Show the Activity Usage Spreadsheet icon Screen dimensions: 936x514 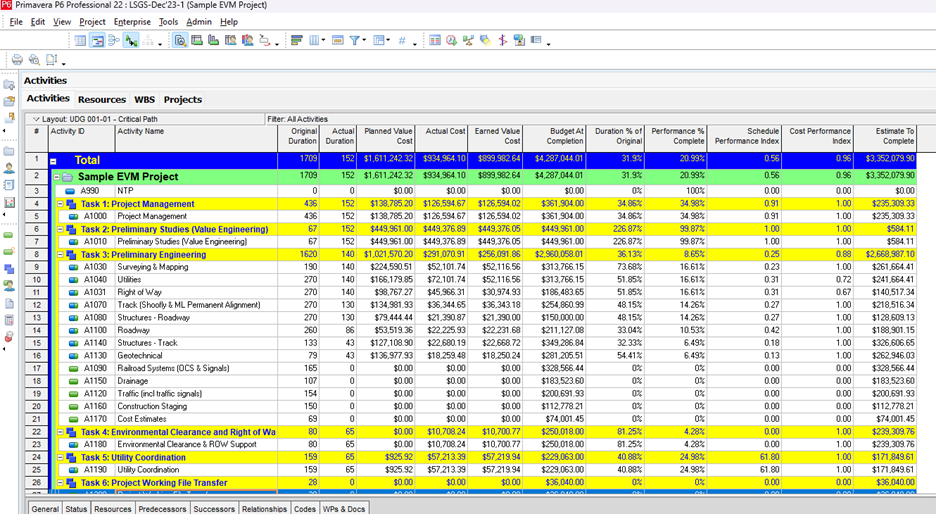(196, 41)
